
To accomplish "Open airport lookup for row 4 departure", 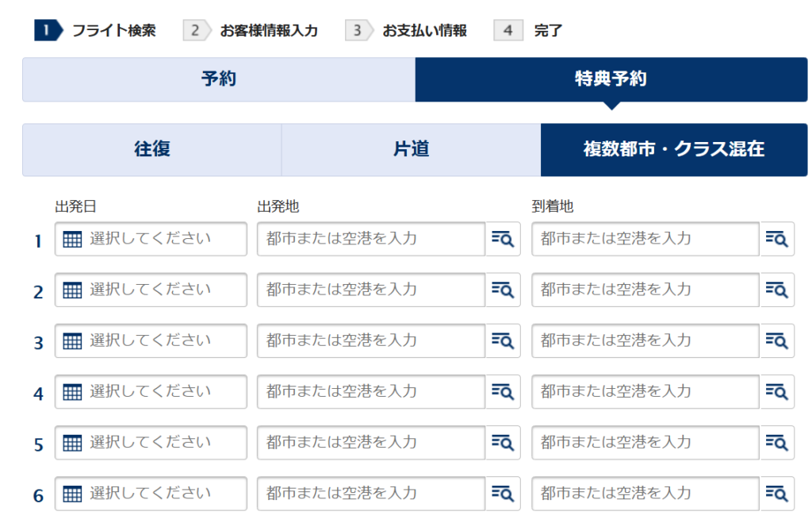I will (x=503, y=391).
